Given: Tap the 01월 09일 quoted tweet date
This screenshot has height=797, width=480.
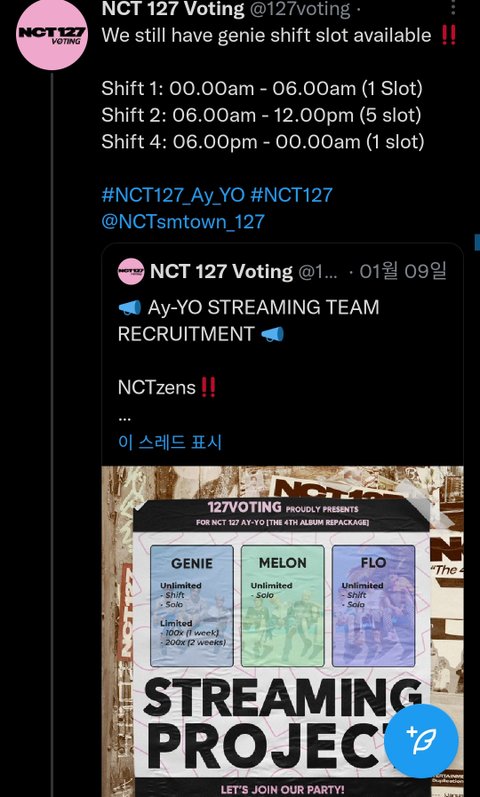Looking at the screenshot, I should pos(403,271).
